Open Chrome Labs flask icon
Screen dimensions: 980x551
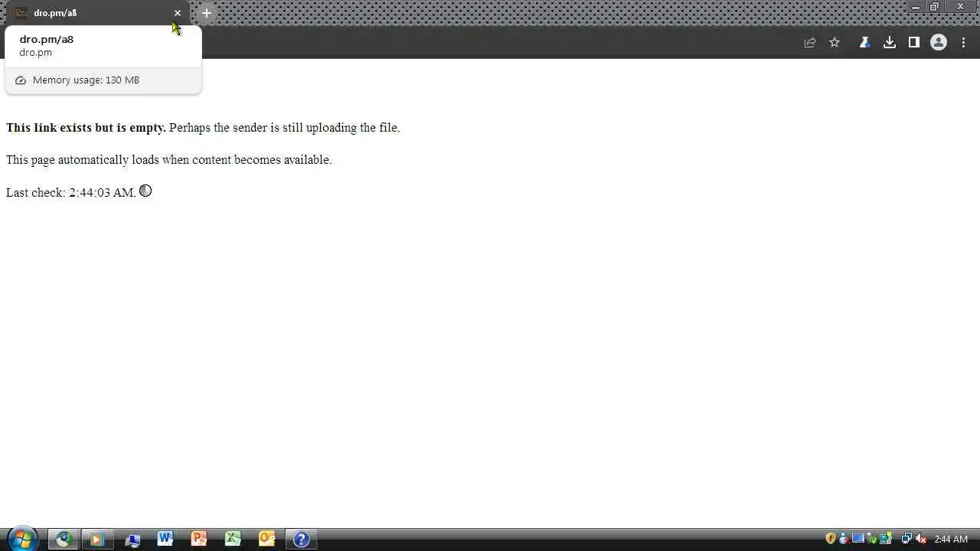pos(864,43)
